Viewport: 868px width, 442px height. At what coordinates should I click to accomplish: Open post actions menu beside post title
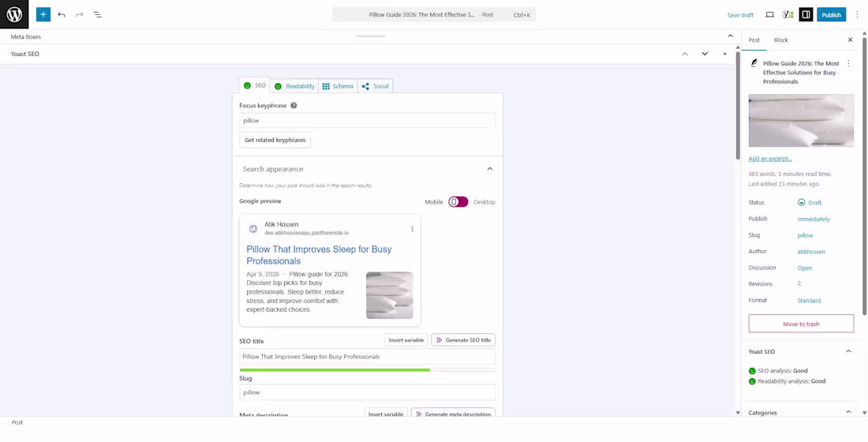(x=848, y=64)
